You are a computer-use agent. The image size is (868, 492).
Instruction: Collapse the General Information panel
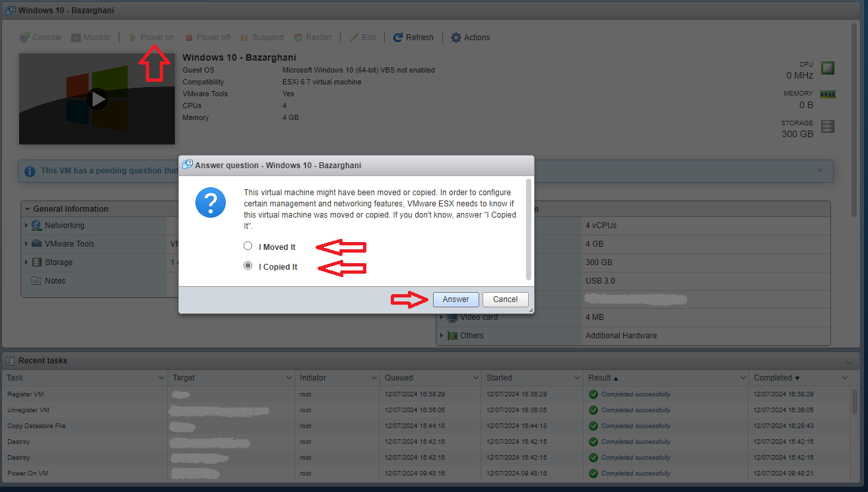pyautogui.click(x=28, y=209)
